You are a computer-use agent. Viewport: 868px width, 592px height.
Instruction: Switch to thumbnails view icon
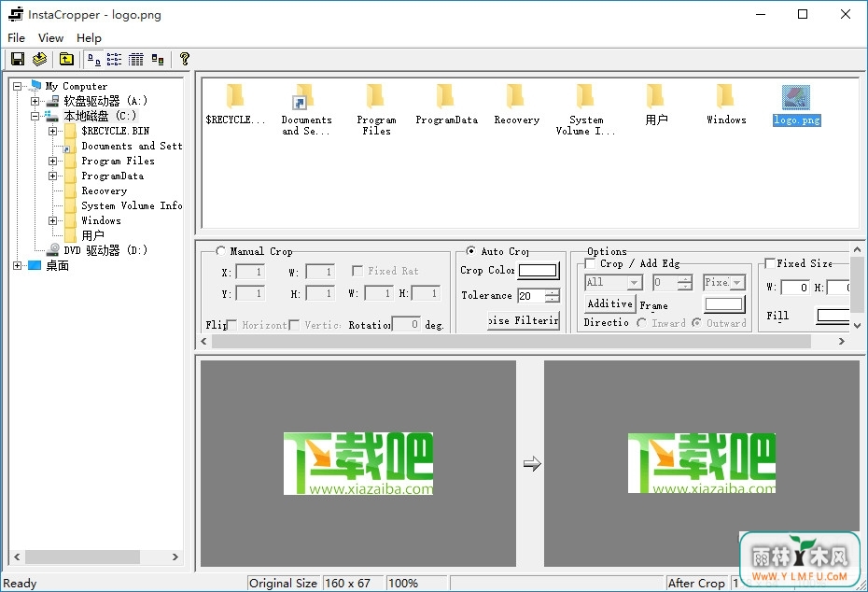pyautogui.click(x=158, y=59)
